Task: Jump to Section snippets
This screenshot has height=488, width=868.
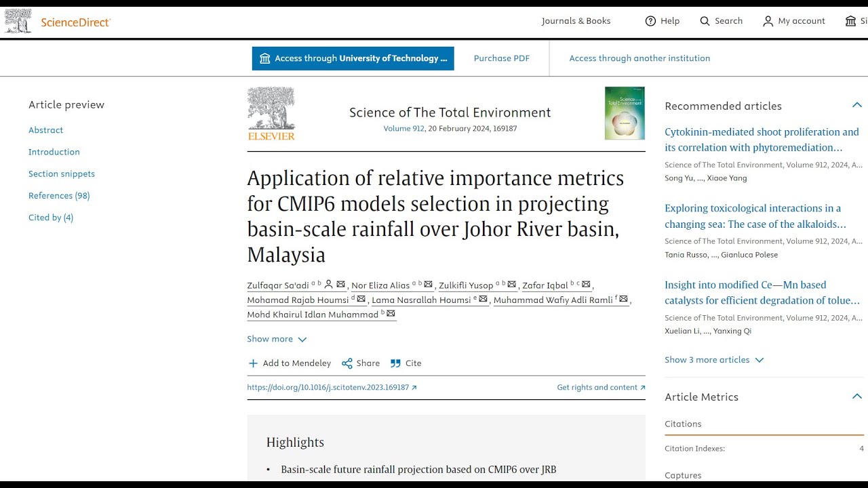Action: coord(62,174)
